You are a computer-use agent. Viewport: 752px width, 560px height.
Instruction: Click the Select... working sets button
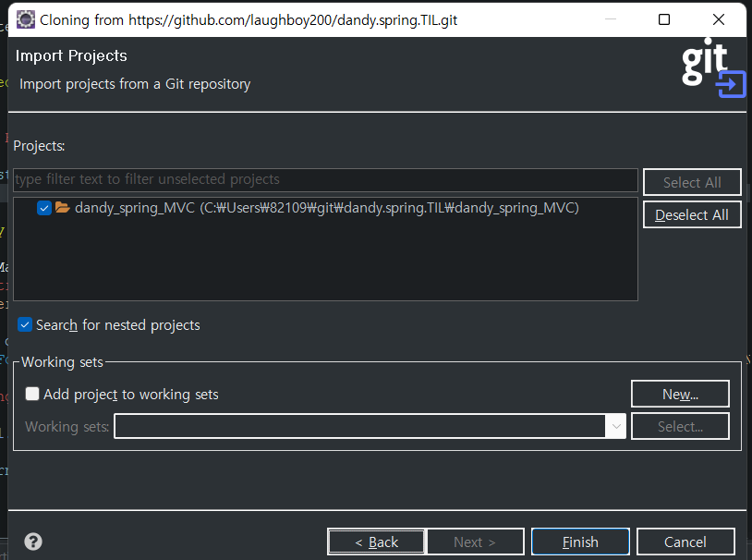click(680, 426)
